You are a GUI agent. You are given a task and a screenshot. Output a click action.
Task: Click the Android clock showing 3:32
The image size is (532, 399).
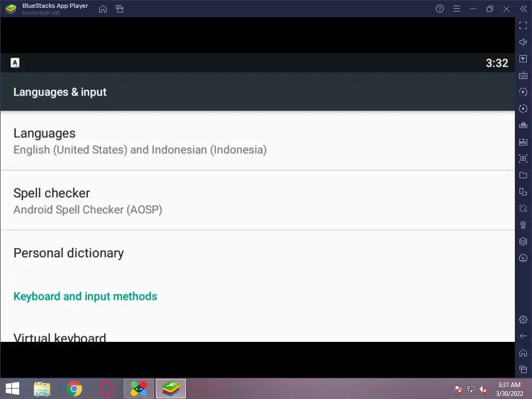click(497, 63)
